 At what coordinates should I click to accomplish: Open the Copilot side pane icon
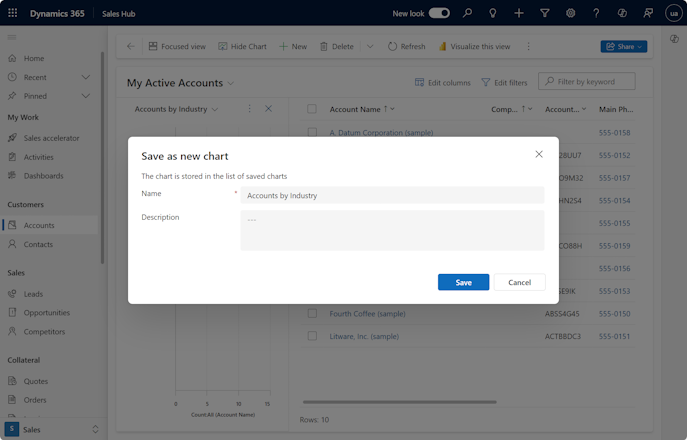click(674, 39)
